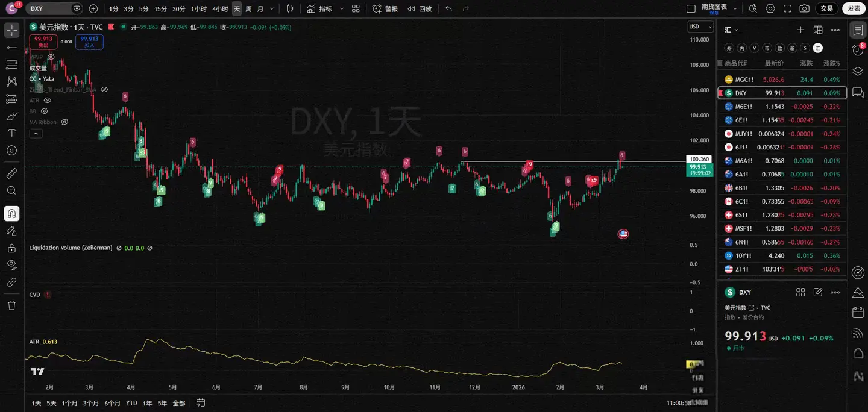Open the economic calendar icon

click(x=858, y=313)
